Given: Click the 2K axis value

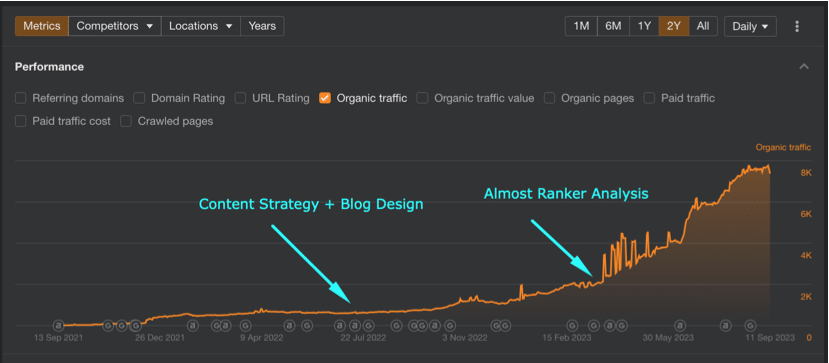Looking at the screenshot, I should (806, 297).
